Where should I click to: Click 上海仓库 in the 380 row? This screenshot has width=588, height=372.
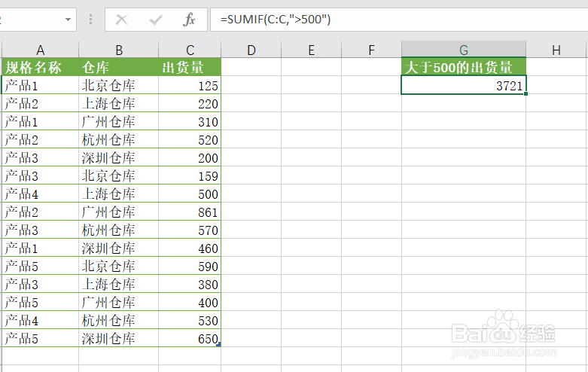click(x=108, y=284)
